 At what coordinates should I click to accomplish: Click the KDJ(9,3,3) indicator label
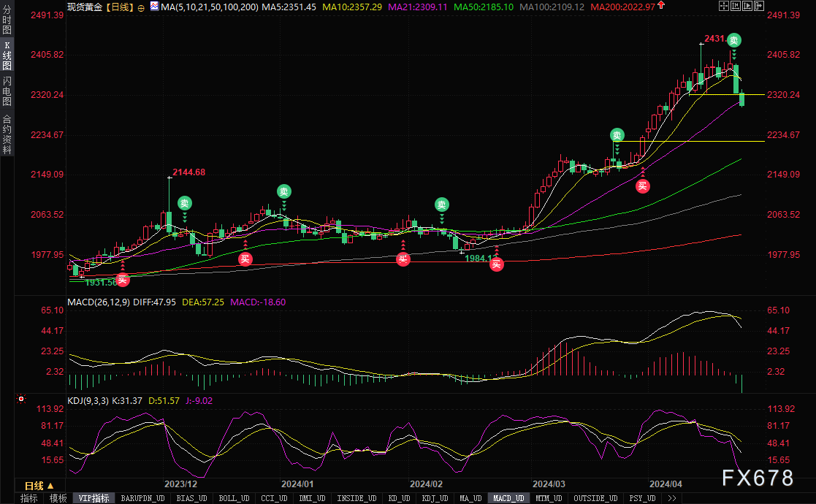(x=88, y=401)
